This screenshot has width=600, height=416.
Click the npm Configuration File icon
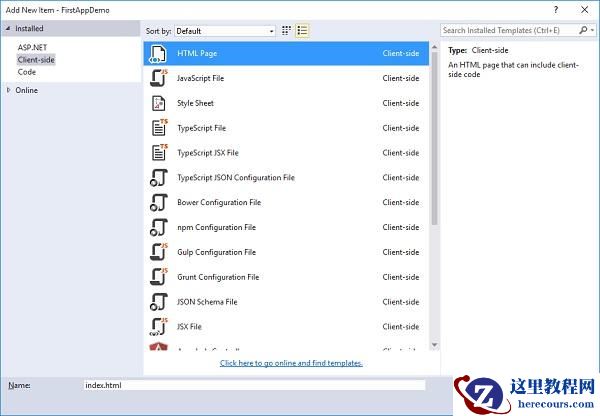[x=158, y=227]
